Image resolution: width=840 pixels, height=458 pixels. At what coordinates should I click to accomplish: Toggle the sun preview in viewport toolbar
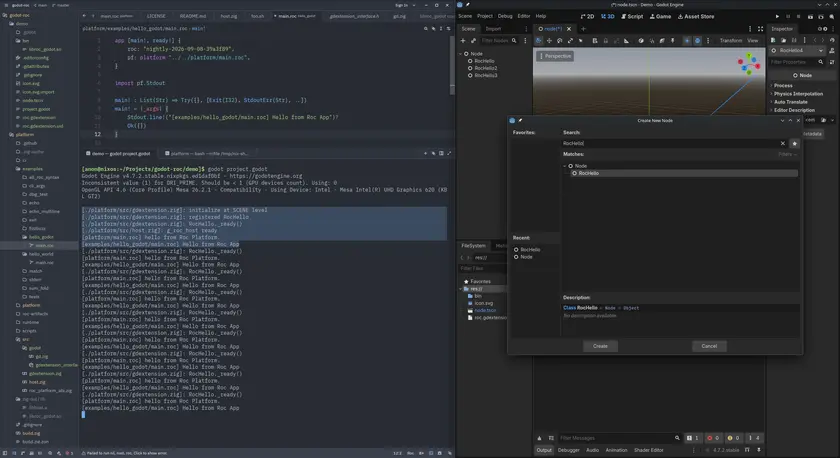(x=687, y=41)
